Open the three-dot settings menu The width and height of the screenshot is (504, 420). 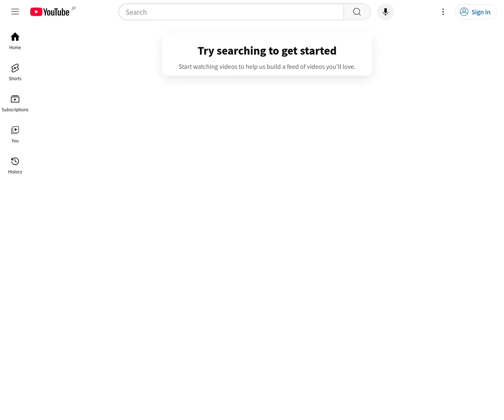click(443, 12)
